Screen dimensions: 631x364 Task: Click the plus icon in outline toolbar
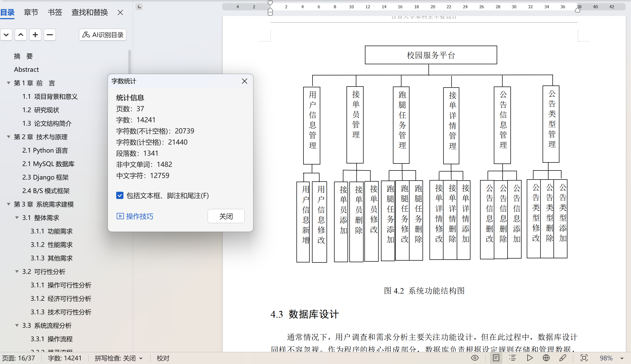[x=35, y=35]
